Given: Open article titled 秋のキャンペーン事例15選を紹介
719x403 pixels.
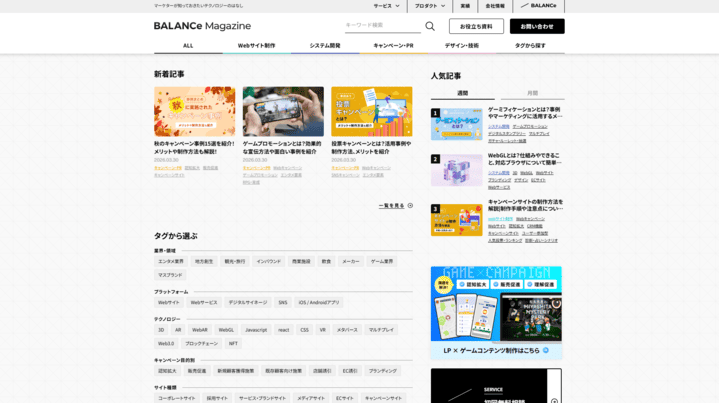Looking at the screenshot, I should click(194, 147).
